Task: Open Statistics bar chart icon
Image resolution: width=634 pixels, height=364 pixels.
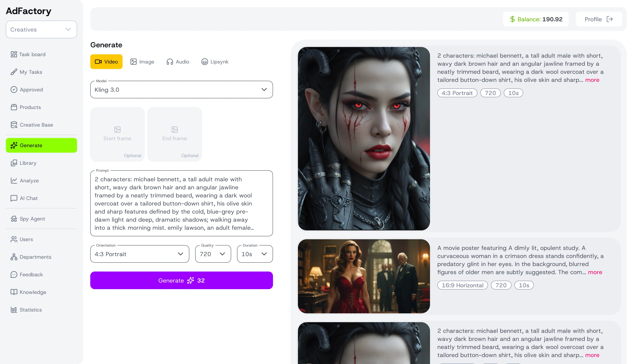Action: 14,310
